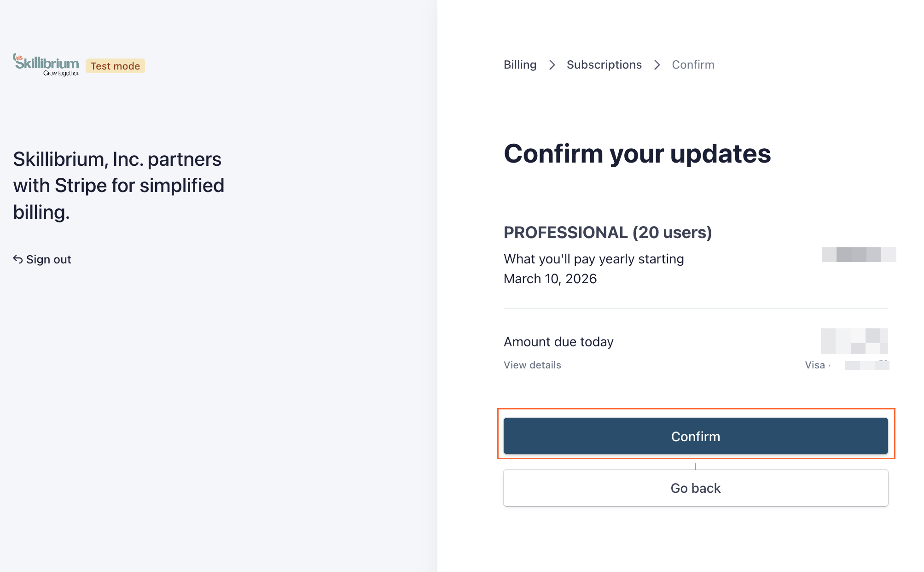Click the blurred yearly price amount

858,255
